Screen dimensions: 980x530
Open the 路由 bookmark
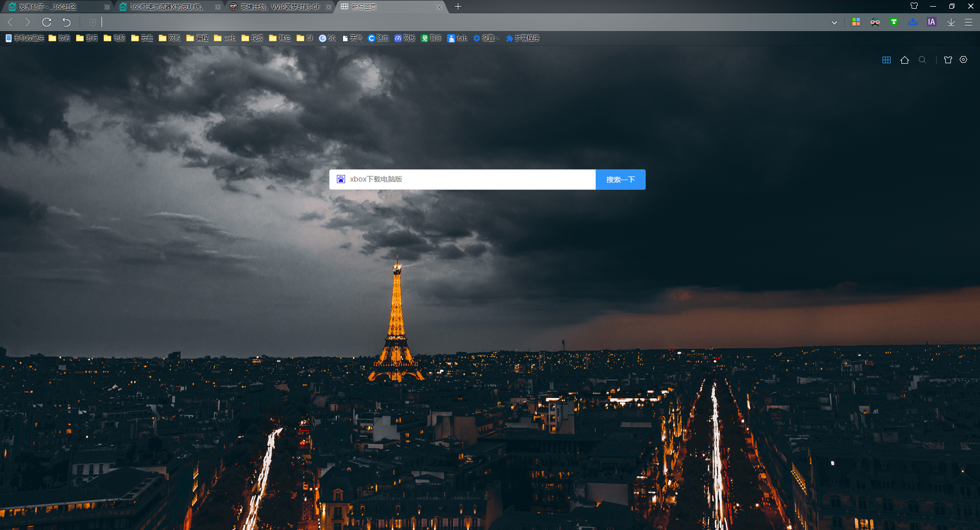(379, 38)
